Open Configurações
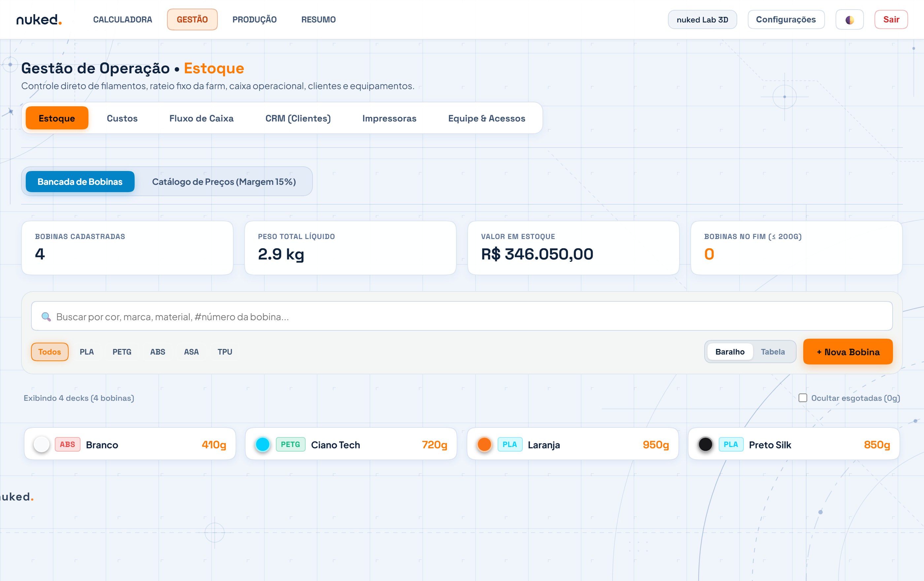 [x=786, y=19]
